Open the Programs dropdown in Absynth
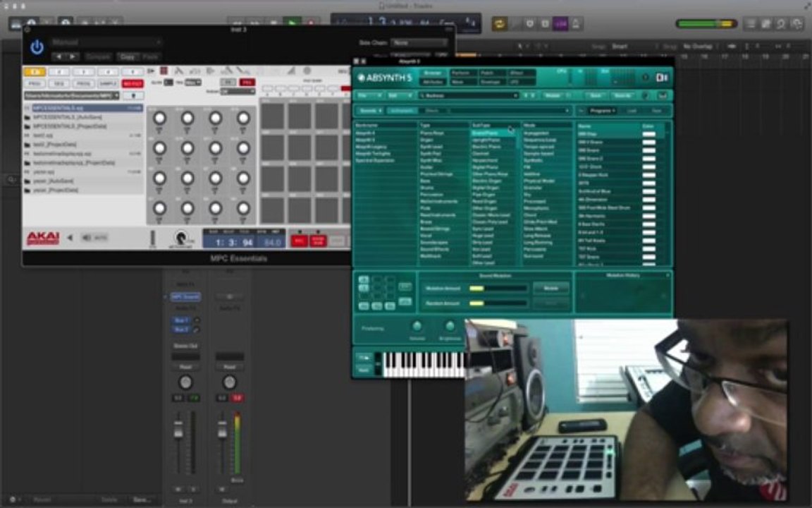812x508 pixels. tap(602, 111)
